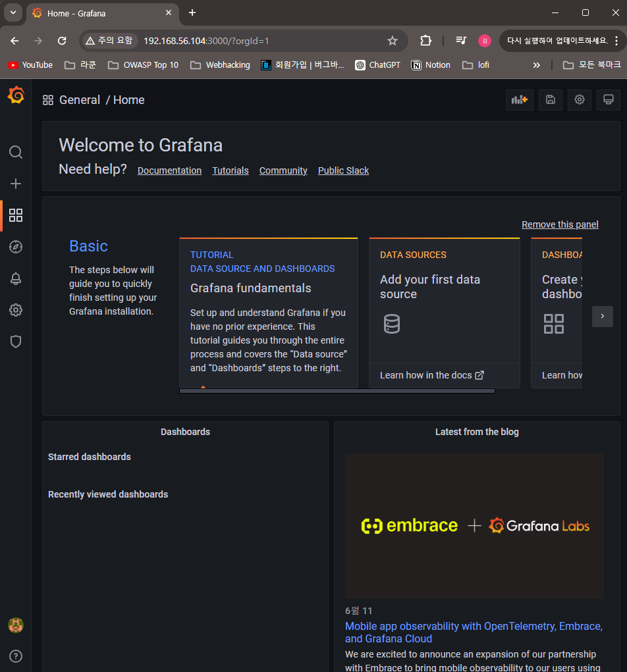This screenshot has width=627, height=672.
Task: Click the update Chrome relaunch button
Action: pos(557,41)
